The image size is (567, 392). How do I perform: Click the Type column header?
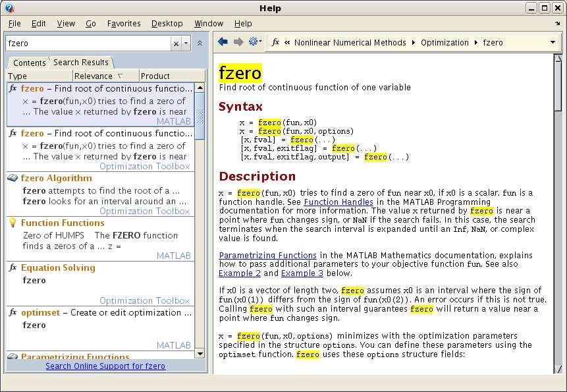(40, 76)
